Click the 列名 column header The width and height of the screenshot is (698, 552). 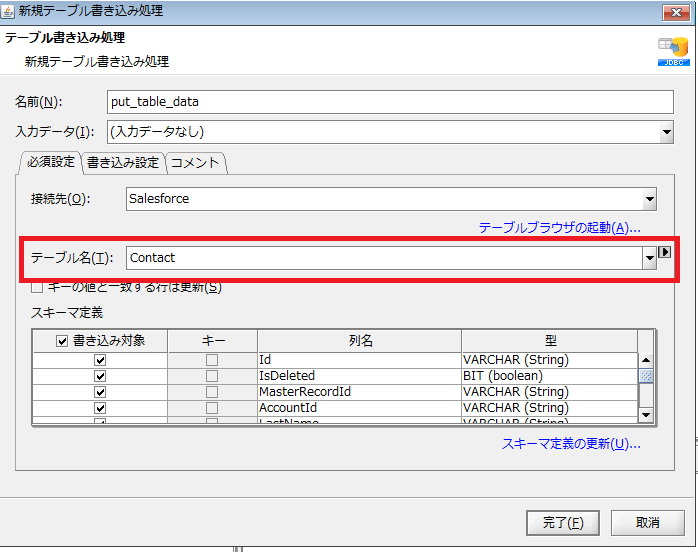tap(360, 341)
